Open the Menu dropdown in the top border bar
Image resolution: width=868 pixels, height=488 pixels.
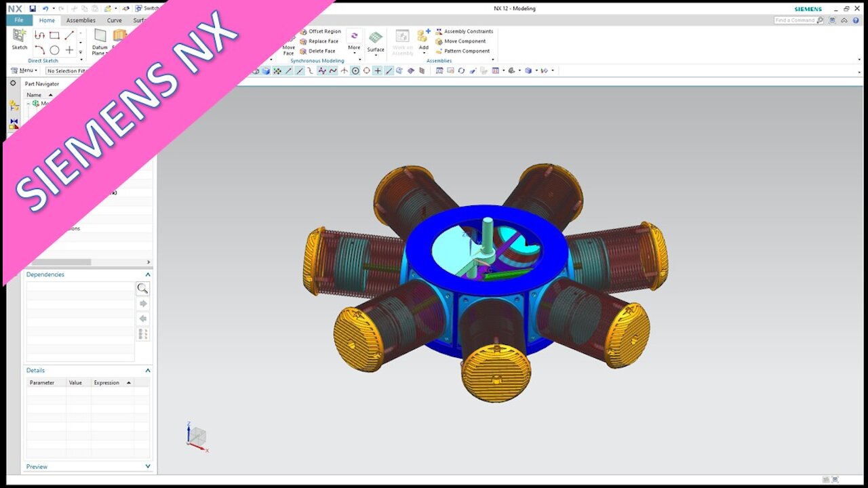[24, 70]
